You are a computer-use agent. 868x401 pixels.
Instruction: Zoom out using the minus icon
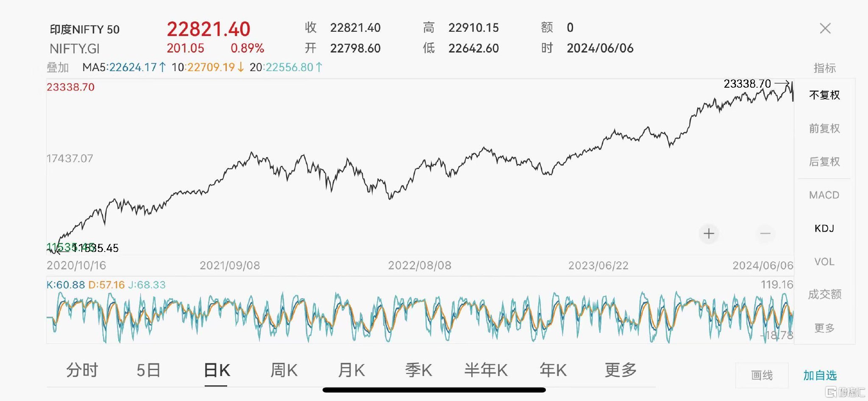765,234
